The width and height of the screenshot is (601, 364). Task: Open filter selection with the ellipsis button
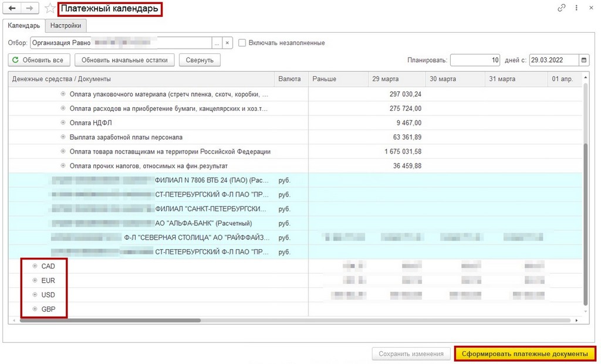217,43
